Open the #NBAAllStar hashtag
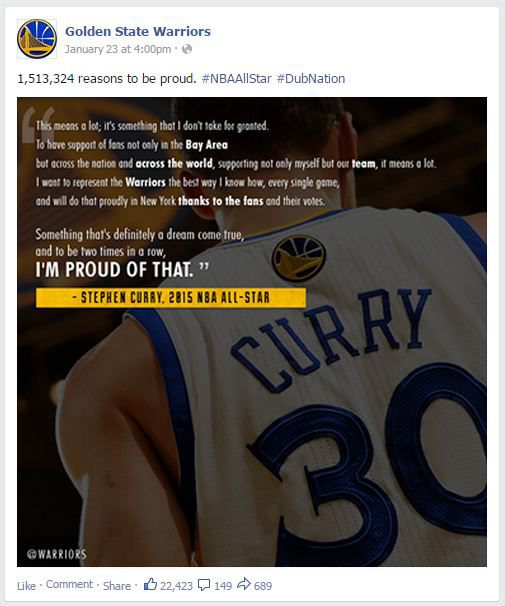 click(236, 78)
